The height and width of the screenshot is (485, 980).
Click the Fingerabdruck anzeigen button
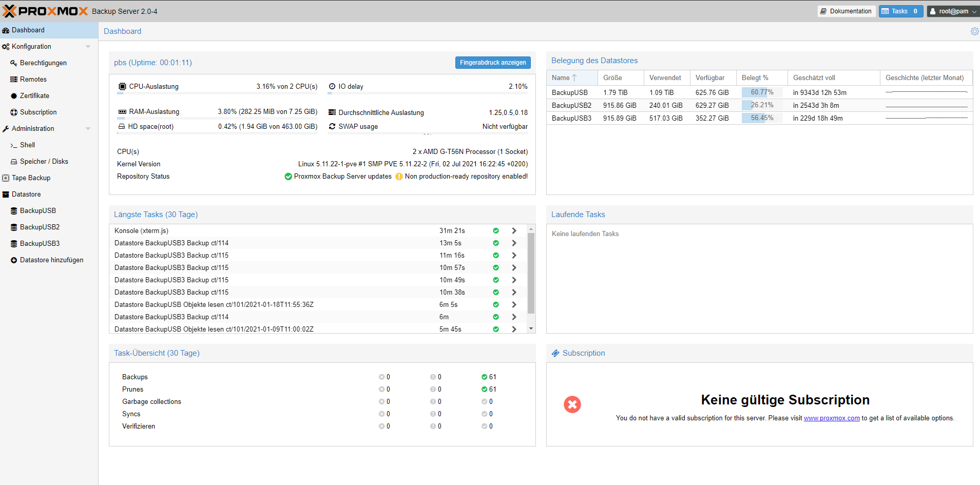pos(493,63)
